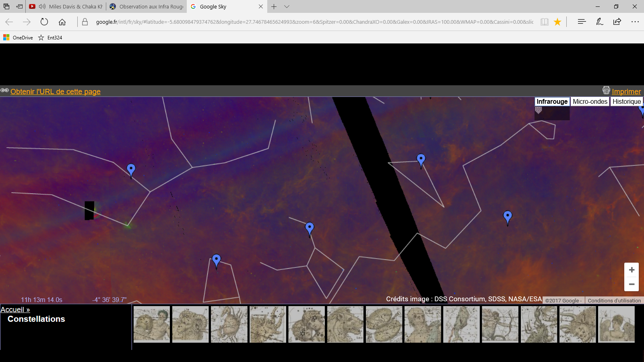This screenshot has height=362, width=644.
Task: Open the Virgo thumbnail
Action: (x=616, y=325)
